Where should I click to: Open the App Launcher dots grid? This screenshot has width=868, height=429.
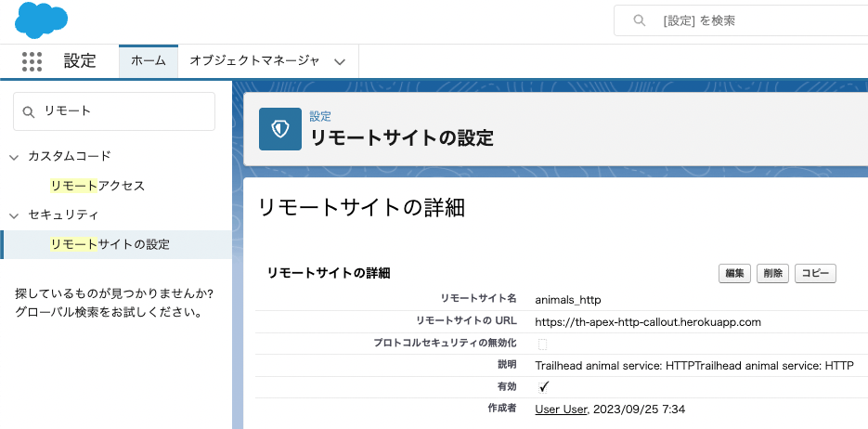[32, 61]
